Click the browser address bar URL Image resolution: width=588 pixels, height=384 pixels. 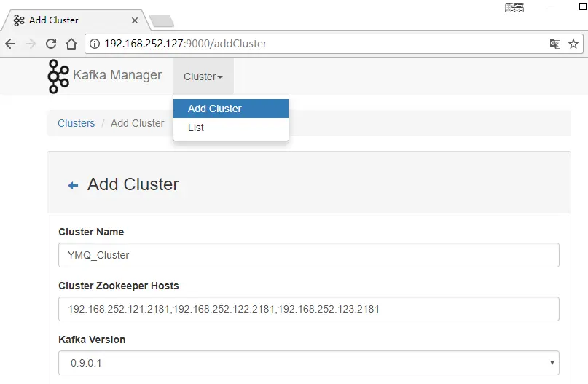point(186,44)
